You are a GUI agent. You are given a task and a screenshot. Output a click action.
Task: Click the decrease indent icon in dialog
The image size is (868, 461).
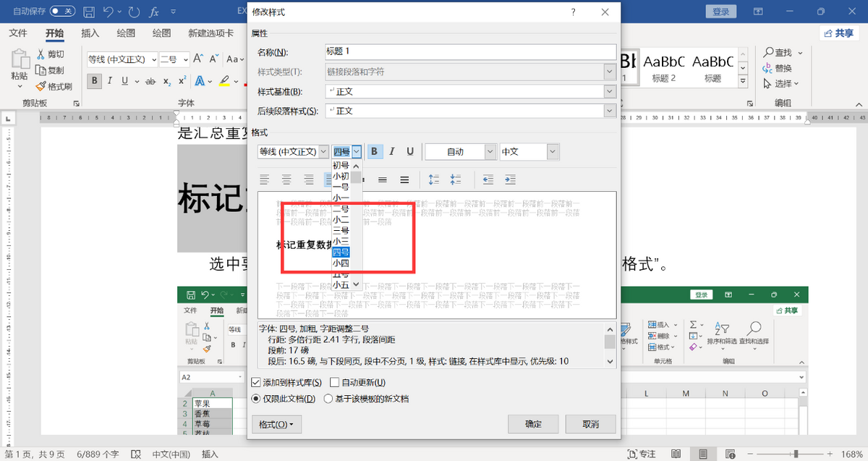[488, 179]
